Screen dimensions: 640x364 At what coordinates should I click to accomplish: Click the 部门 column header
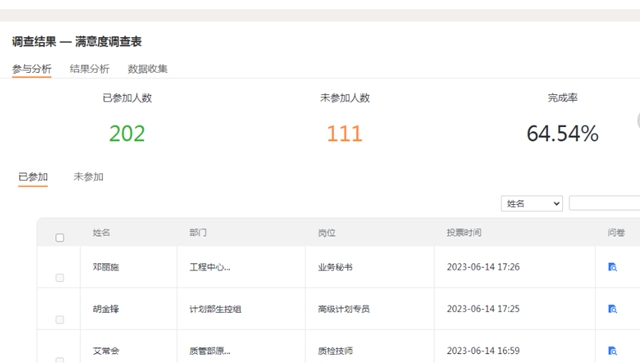[x=198, y=233]
